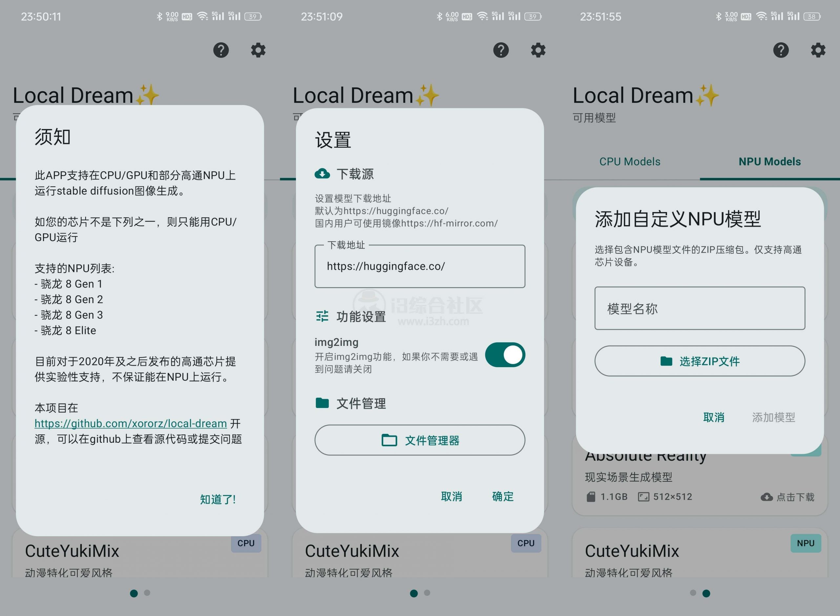The width and height of the screenshot is (840, 616).
Task: Dismiss the notice with 知道了!
Action: (218, 499)
